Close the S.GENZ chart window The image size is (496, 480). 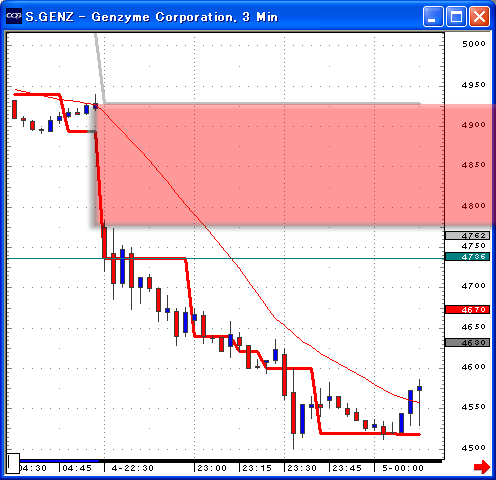(479, 16)
